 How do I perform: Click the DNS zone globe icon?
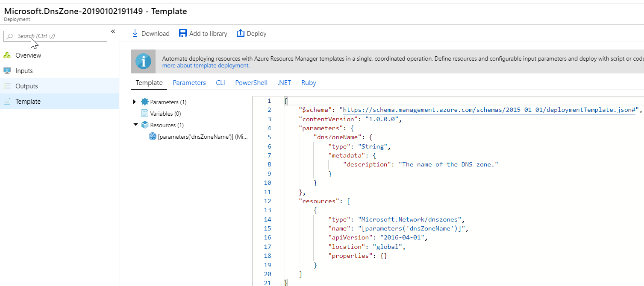click(153, 137)
